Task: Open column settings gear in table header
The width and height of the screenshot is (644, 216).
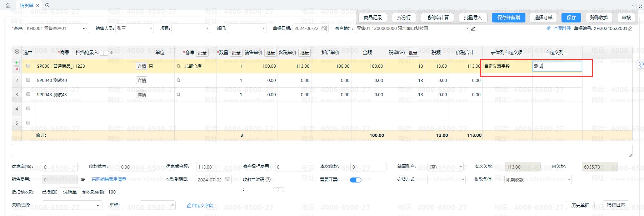Action: click(17, 52)
